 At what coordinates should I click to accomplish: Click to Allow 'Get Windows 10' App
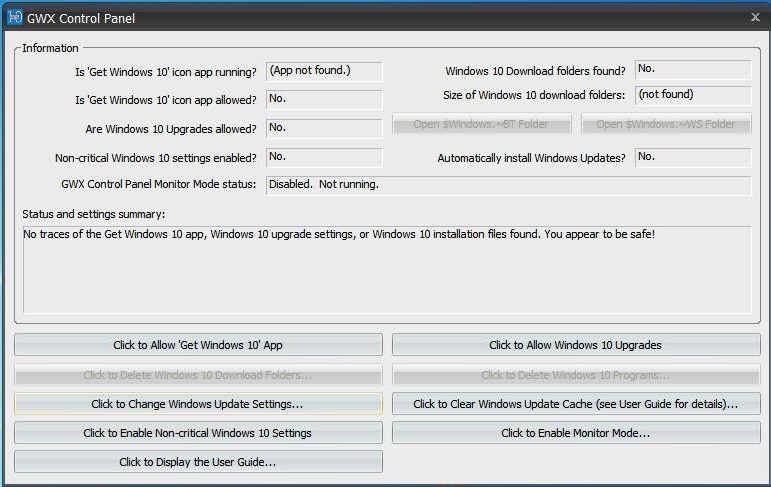(x=198, y=345)
